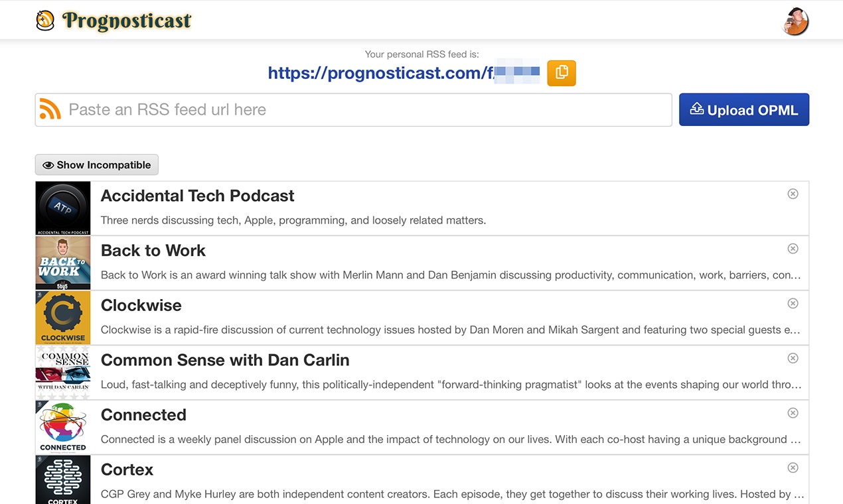
Task: Click the Clockwise gear artwork
Action: 63,318
